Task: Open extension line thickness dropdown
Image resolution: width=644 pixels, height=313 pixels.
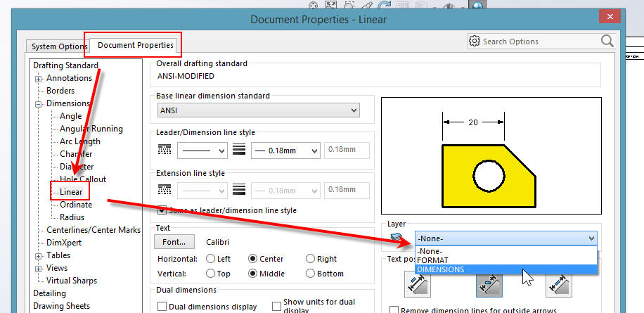Action: click(285, 191)
